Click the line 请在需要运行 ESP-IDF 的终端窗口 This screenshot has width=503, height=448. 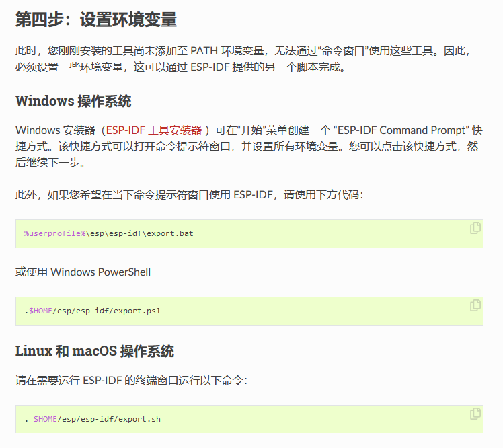132,381
